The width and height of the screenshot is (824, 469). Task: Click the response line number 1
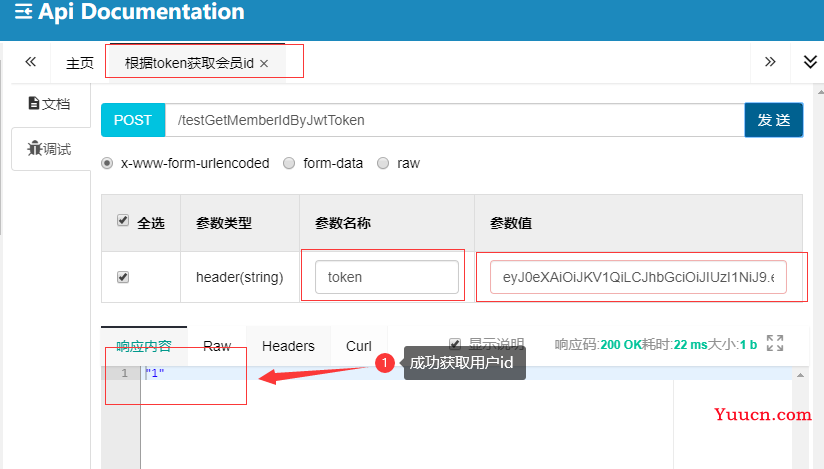pyautogui.click(x=125, y=373)
